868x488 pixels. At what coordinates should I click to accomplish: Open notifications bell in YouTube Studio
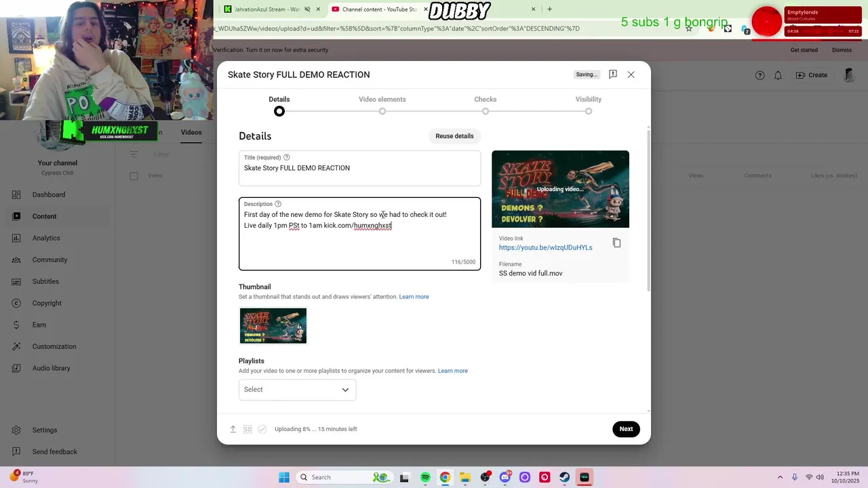coord(778,75)
